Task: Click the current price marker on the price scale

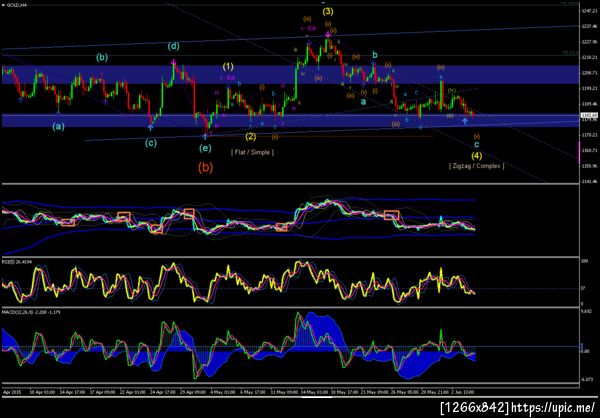Action: click(587, 114)
